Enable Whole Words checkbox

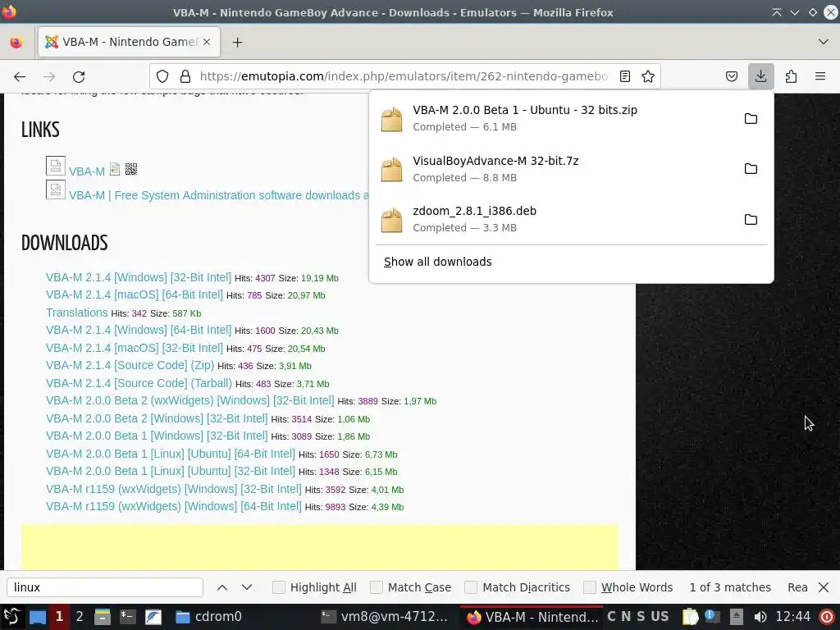[x=590, y=587]
